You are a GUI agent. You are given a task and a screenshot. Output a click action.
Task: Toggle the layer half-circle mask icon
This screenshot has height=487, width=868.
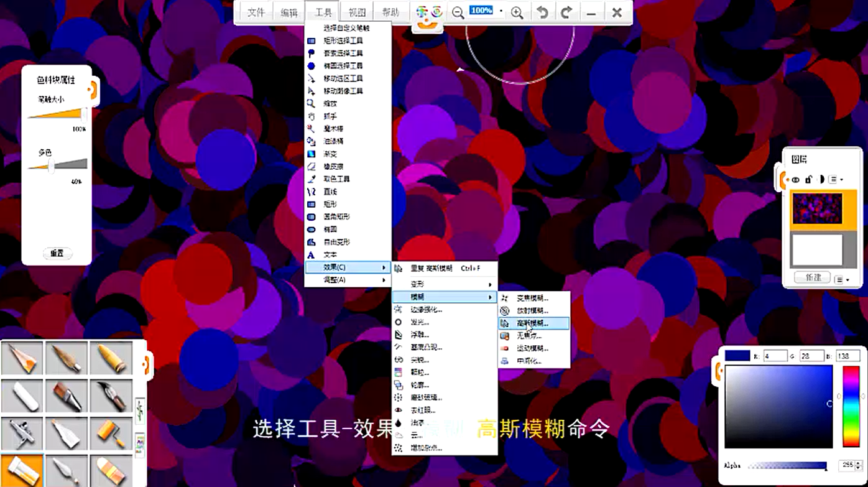(821, 180)
